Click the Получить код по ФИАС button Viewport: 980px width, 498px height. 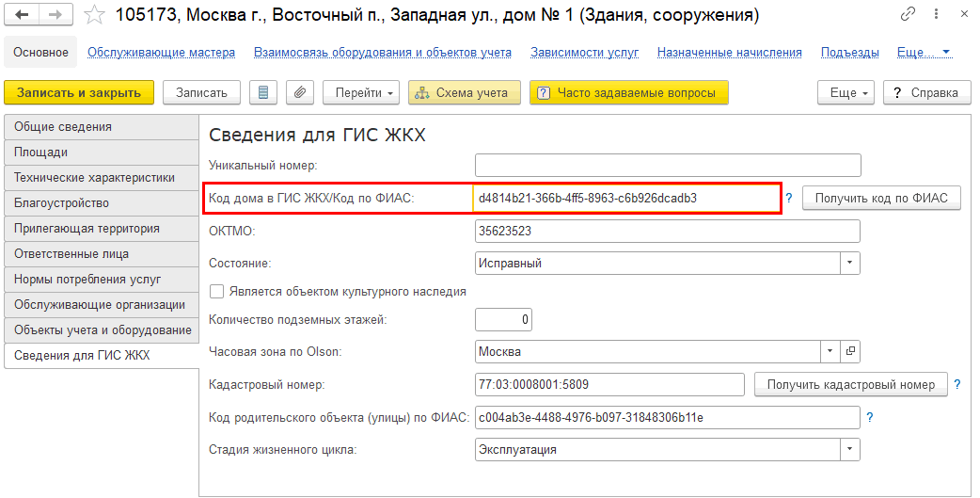point(881,199)
